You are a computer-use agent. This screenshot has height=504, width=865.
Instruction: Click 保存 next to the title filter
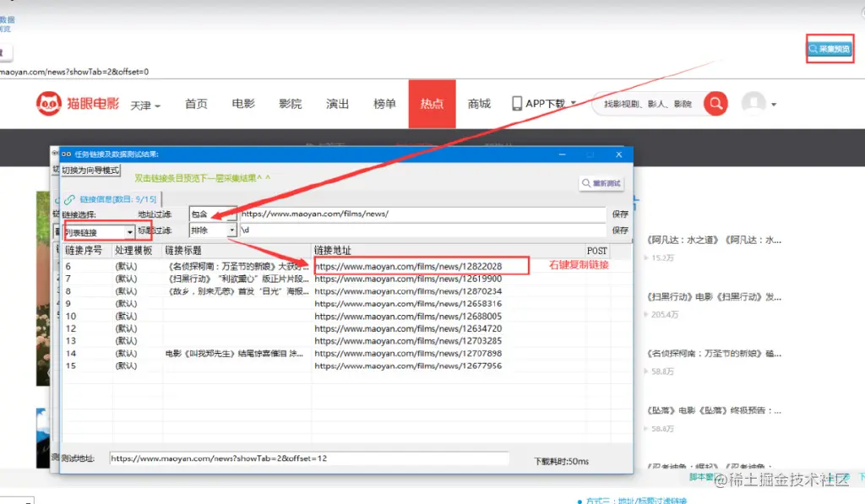pos(620,230)
